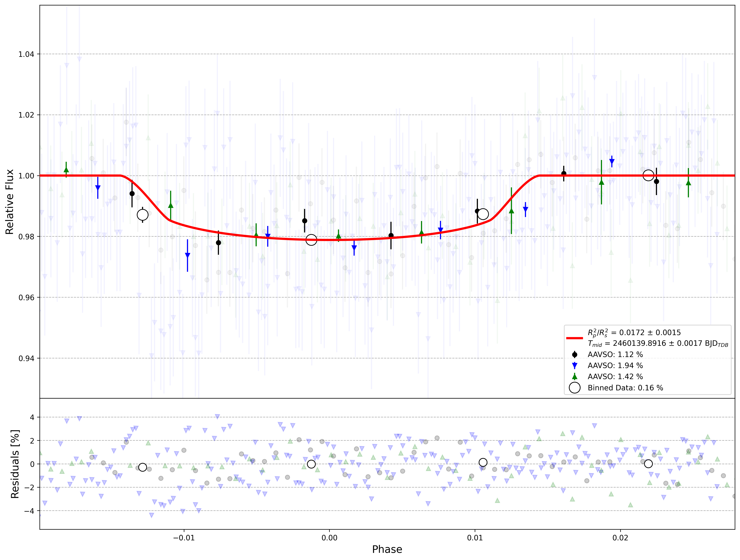Select legend entry 'AAVSO: 1.94 %'
The image size is (740, 560).
(615, 365)
